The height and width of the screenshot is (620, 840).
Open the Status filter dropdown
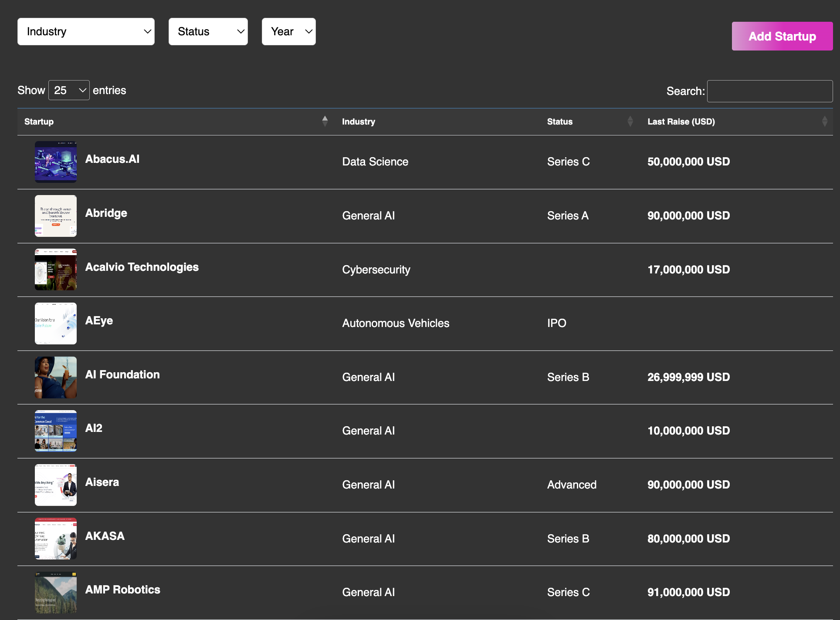pyautogui.click(x=208, y=31)
